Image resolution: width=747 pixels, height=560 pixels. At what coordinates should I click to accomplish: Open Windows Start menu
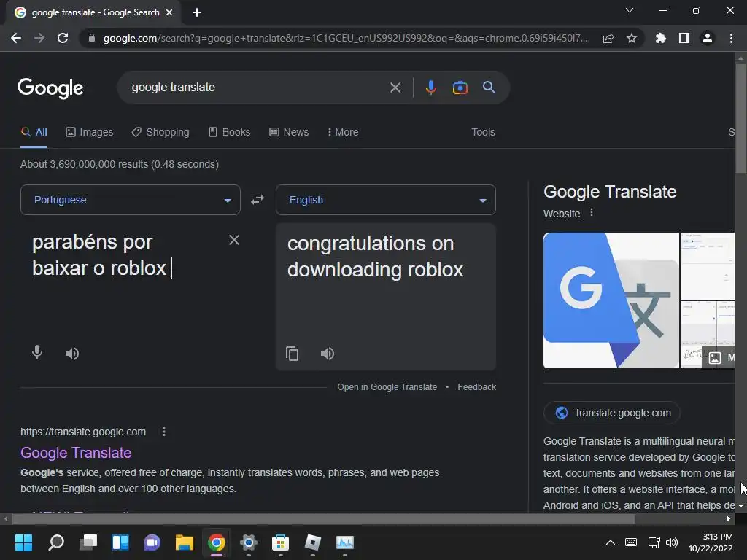click(x=23, y=542)
